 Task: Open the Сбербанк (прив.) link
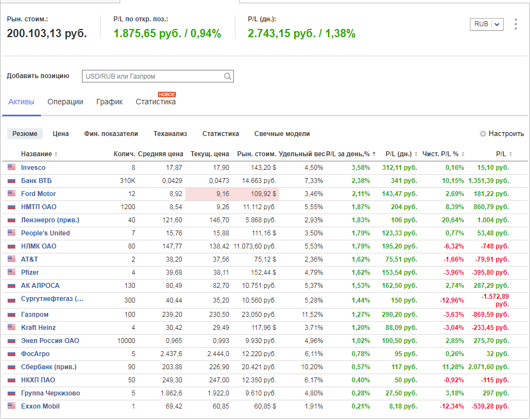[x=49, y=367]
